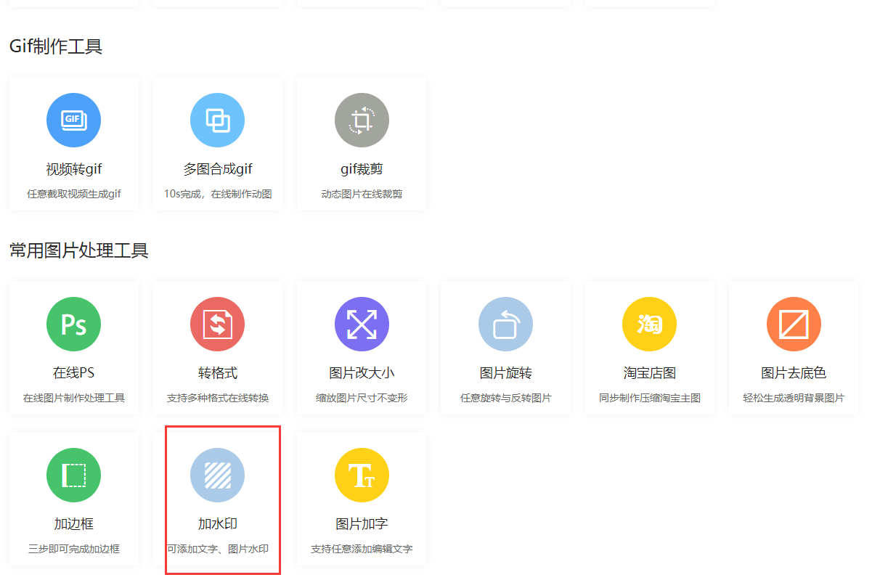Select the 加边框 border tool icon

[x=73, y=475]
